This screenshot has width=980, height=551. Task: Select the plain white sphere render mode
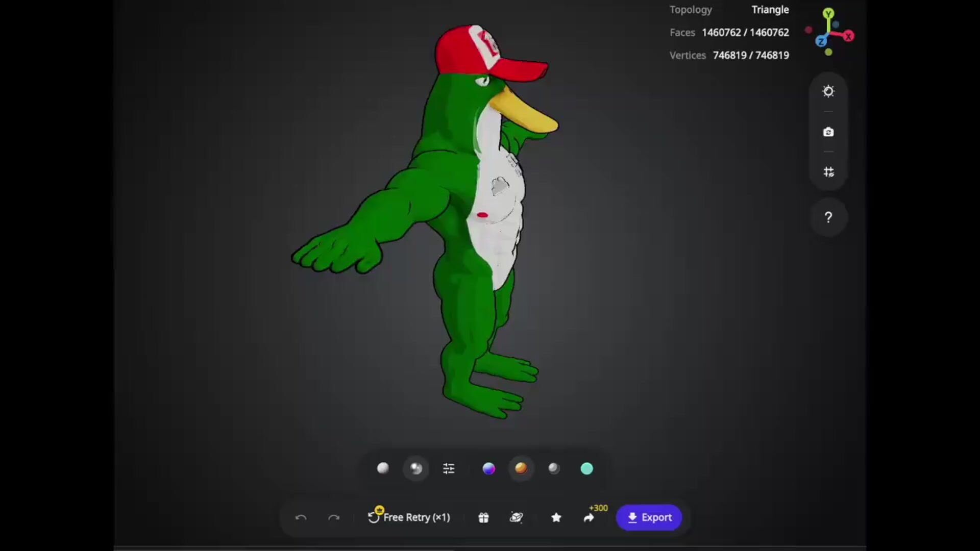(x=383, y=468)
